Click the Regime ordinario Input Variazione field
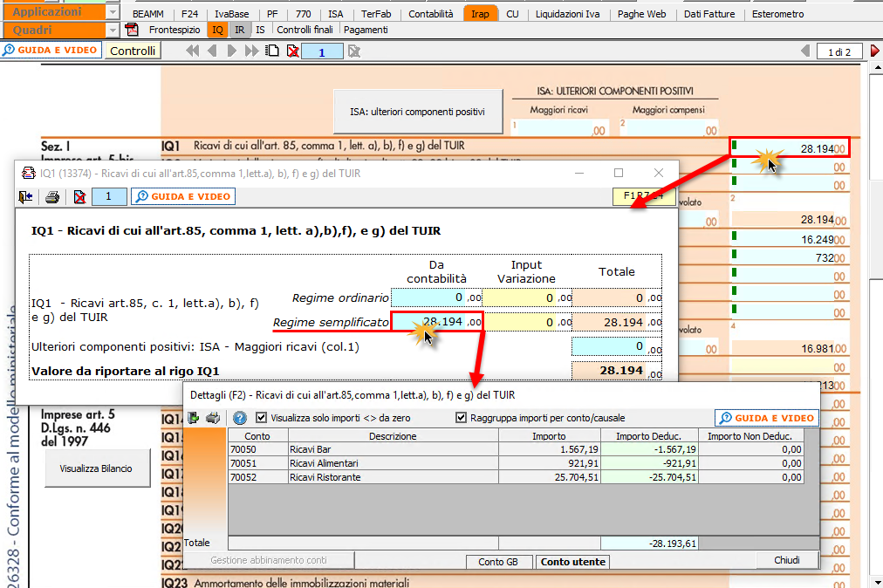This screenshot has height=588, width=883. [x=527, y=297]
